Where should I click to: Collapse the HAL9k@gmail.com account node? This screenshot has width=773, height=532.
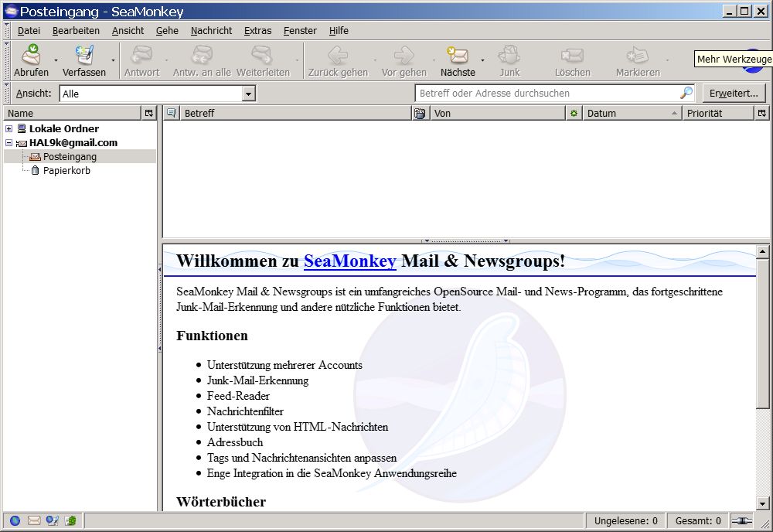point(9,142)
